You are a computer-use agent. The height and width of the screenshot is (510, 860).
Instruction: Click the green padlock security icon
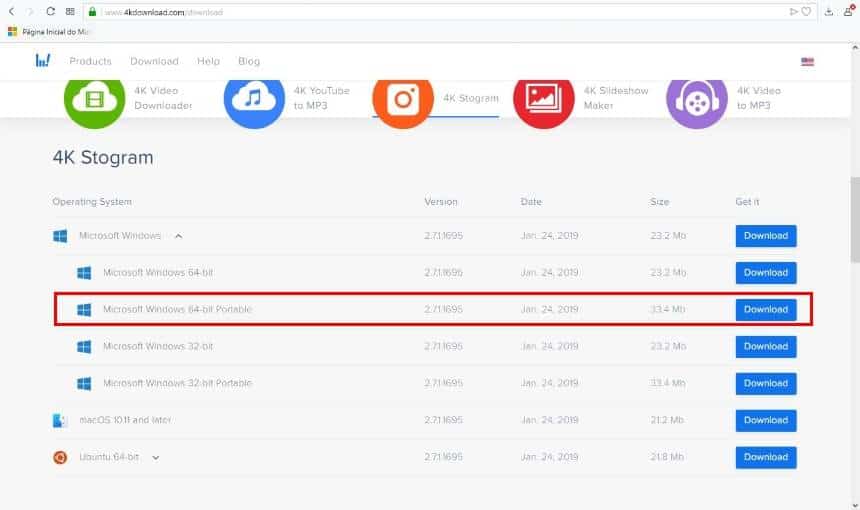(92, 12)
